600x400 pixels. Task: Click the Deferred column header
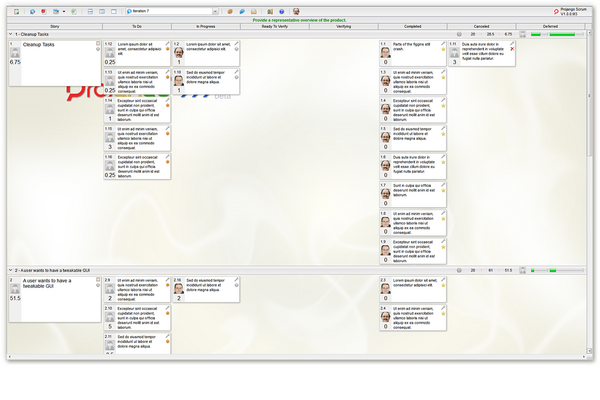[550, 26]
